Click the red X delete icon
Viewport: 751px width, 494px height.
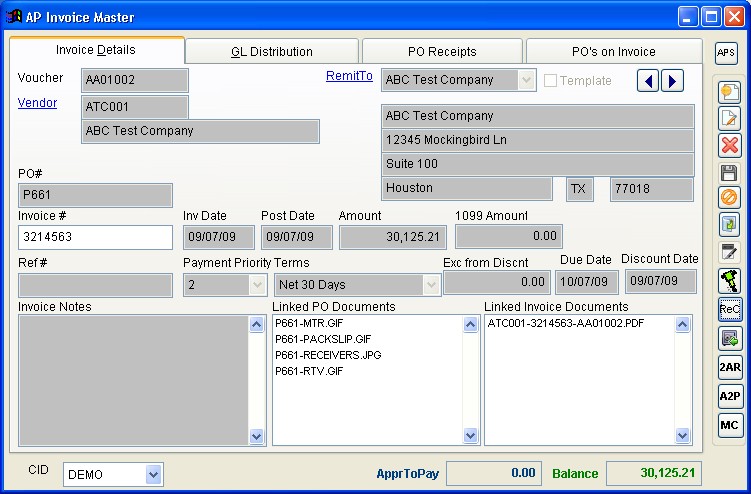729,145
